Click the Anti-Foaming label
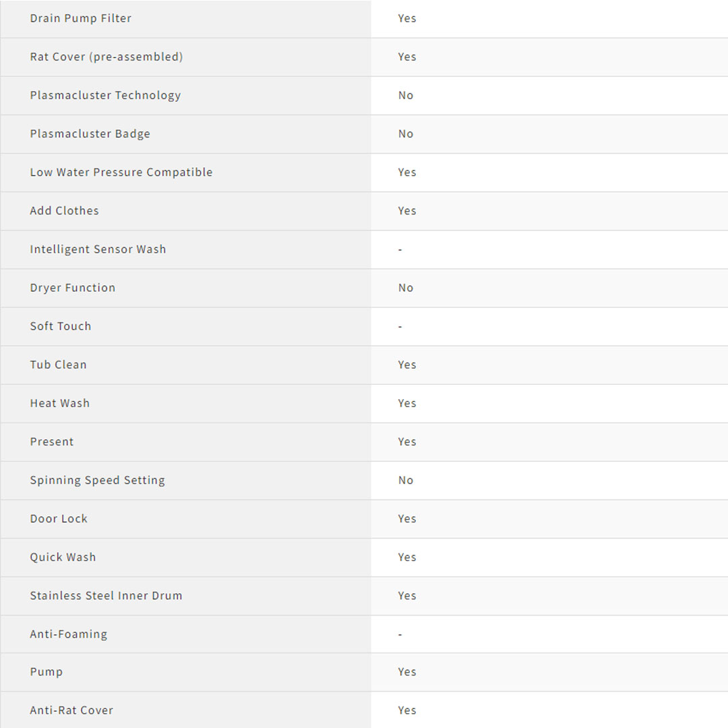 click(x=68, y=634)
